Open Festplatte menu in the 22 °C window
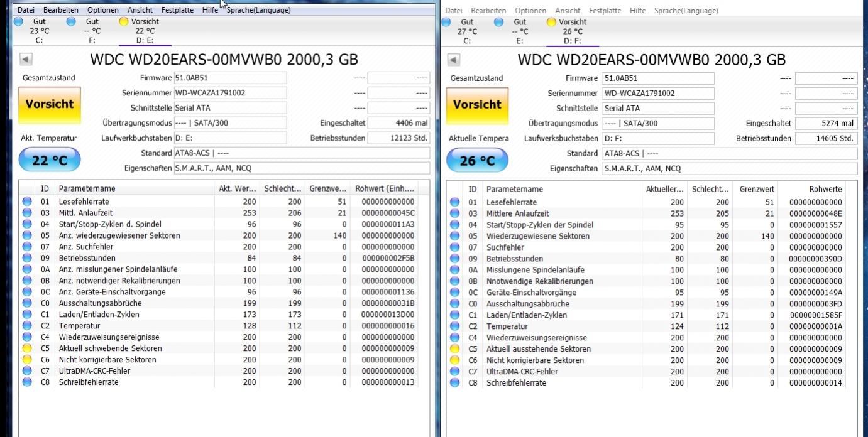The width and height of the screenshot is (868, 437). tap(177, 10)
